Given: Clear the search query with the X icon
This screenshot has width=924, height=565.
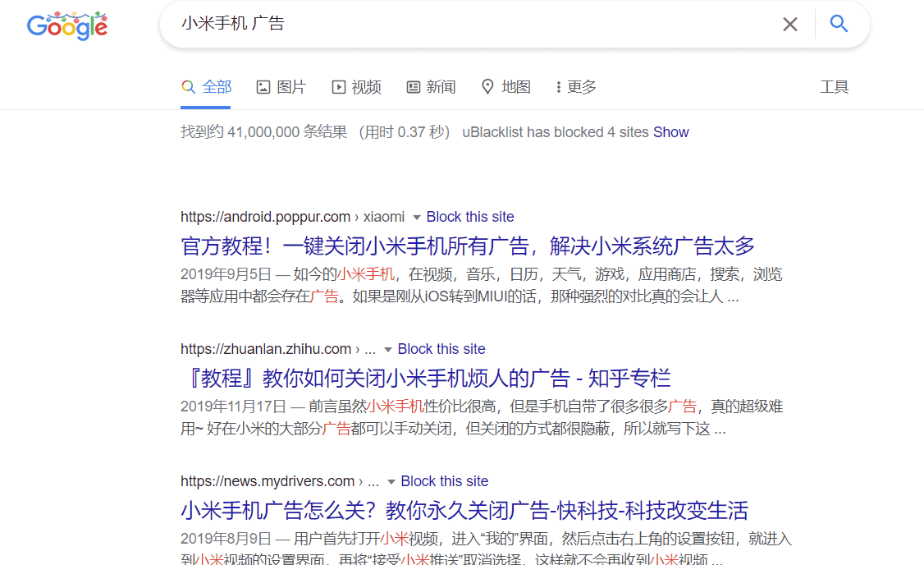Looking at the screenshot, I should point(789,24).
